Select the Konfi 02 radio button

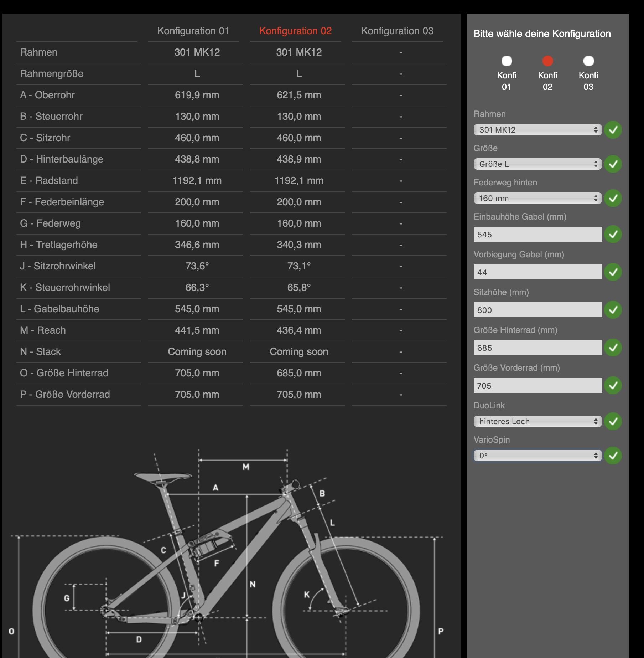(x=547, y=61)
